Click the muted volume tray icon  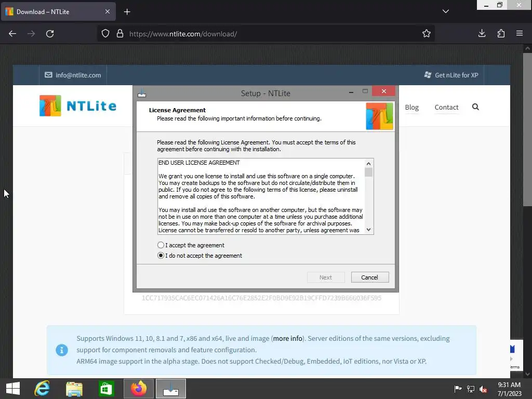point(483,389)
